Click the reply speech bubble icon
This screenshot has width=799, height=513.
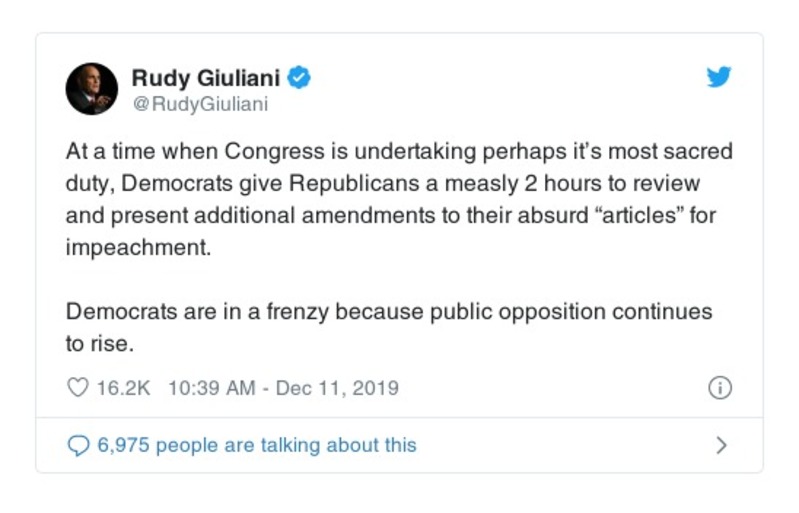[78, 445]
